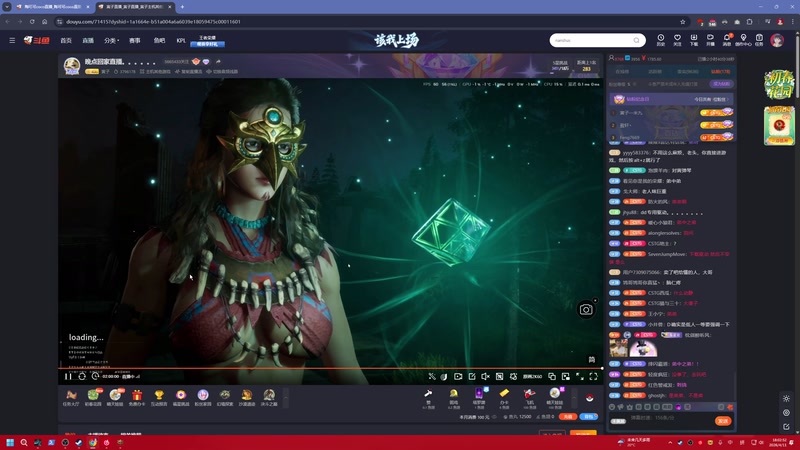
Task: Click the site search input field
Action: pos(592,40)
